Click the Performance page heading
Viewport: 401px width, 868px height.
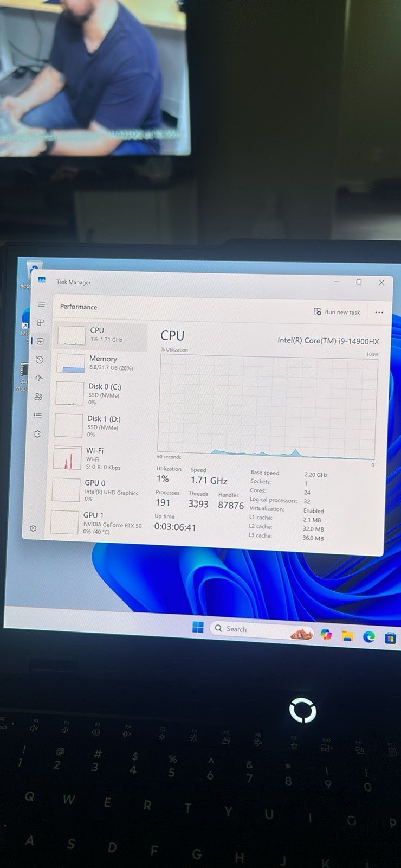(x=79, y=307)
